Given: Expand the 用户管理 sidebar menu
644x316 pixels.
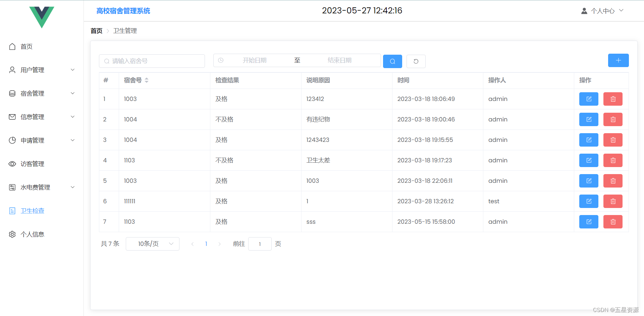Looking at the screenshot, I should pyautogui.click(x=42, y=70).
